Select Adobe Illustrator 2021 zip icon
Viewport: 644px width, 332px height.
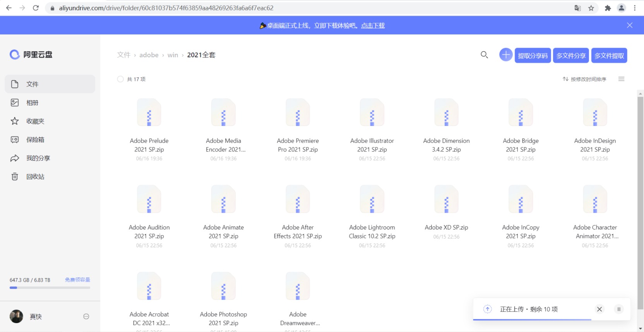(x=372, y=113)
